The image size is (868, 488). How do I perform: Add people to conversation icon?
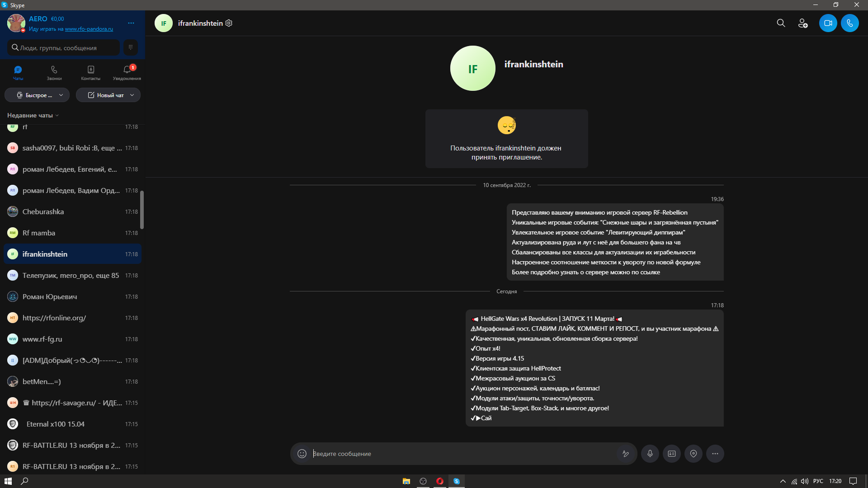click(803, 23)
